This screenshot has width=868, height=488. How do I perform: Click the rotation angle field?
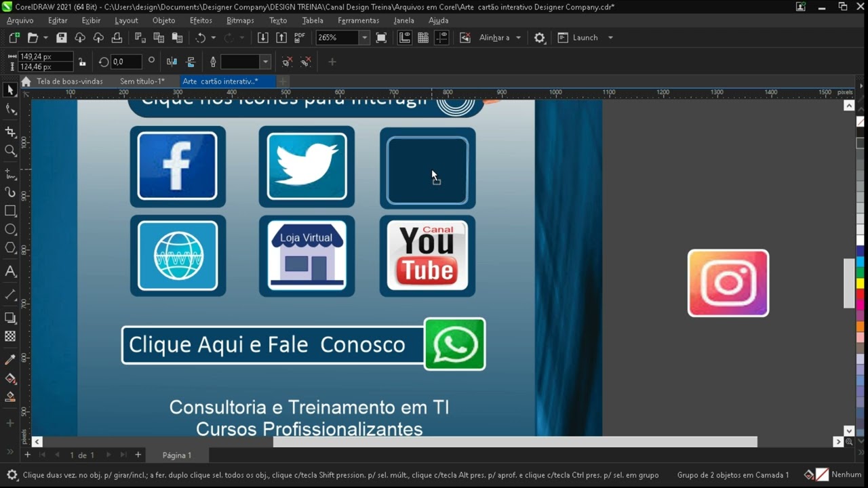pos(126,62)
